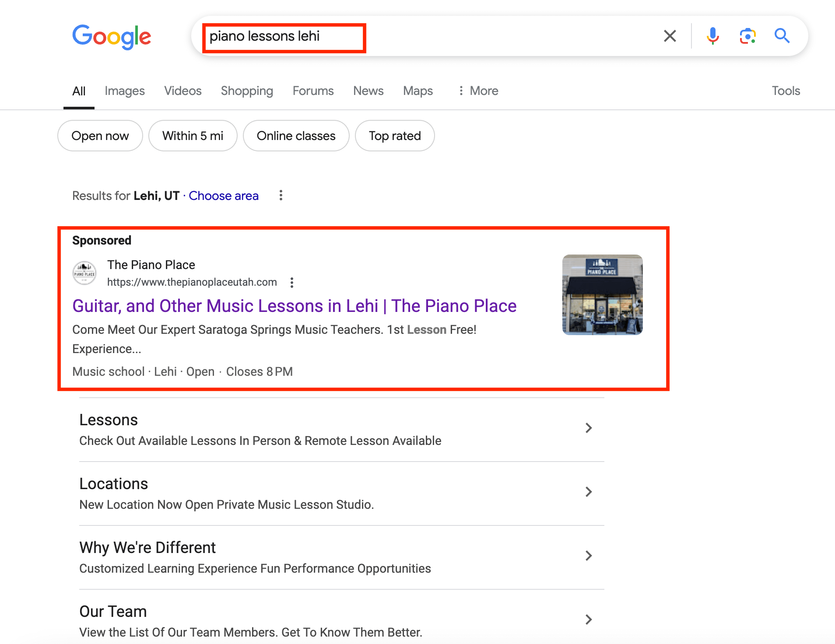Open the three-dot menu beside Choose area
Screen dimensions: 835x644
(281, 196)
